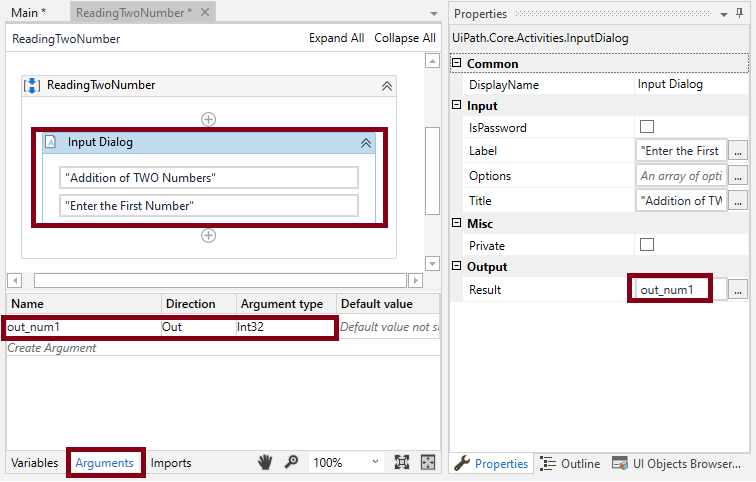Open the zoom percentage dropdown
Screen dimensions: 756x482
click(x=375, y=462)
